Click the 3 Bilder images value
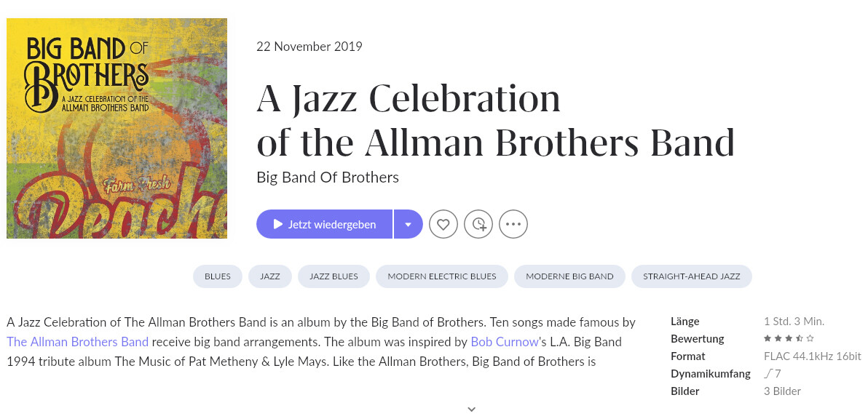This screenshot has width=868, height=419. (x=782, y=391)
